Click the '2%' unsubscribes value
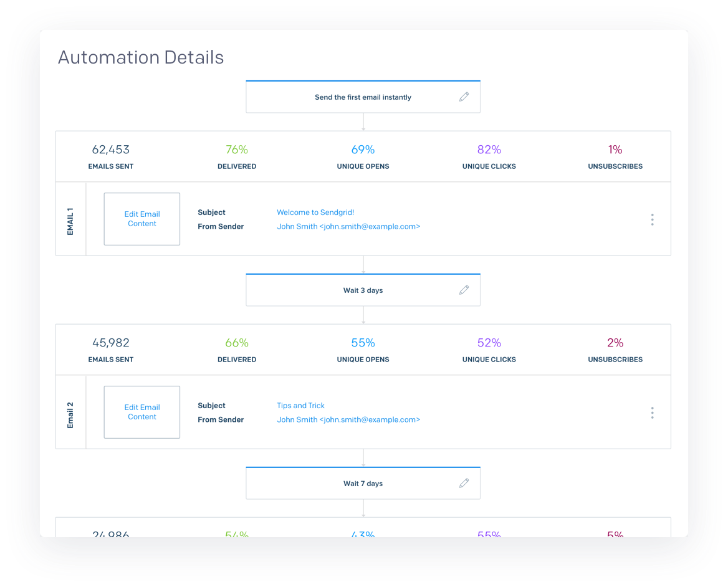The height and width of the screenshot is (587, 728). (615, 343)
